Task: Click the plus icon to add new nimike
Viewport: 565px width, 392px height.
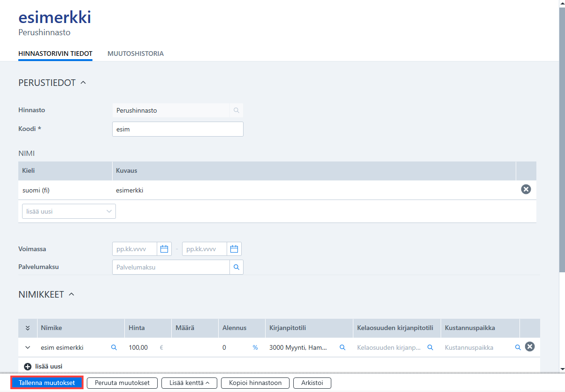Action: [x=27, y=366]
